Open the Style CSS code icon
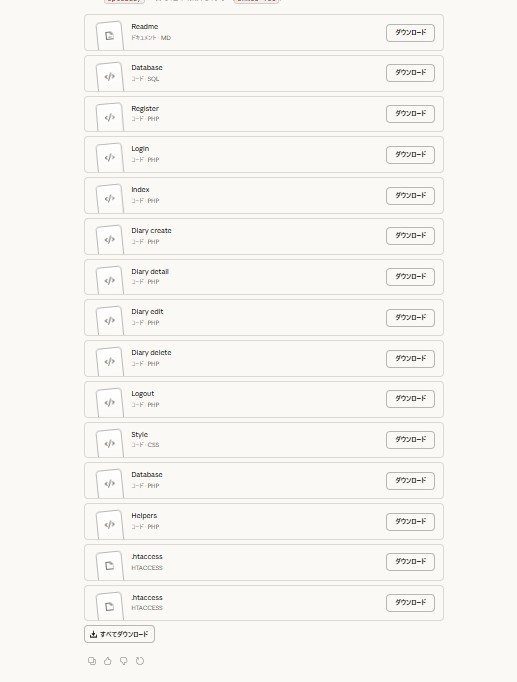517x682 pixels. (110, 443)
